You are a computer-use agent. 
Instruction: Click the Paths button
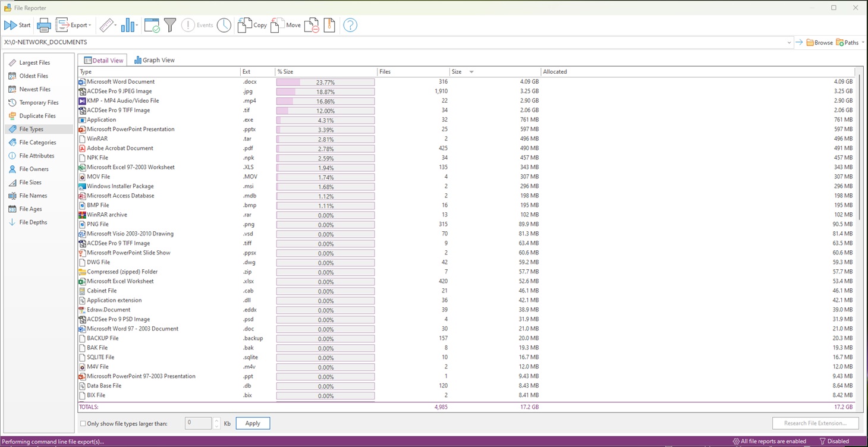click(x=847, y=42)
